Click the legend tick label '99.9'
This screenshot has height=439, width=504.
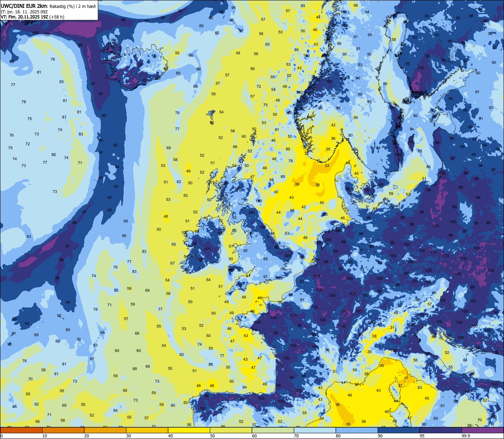coord(466,436)
